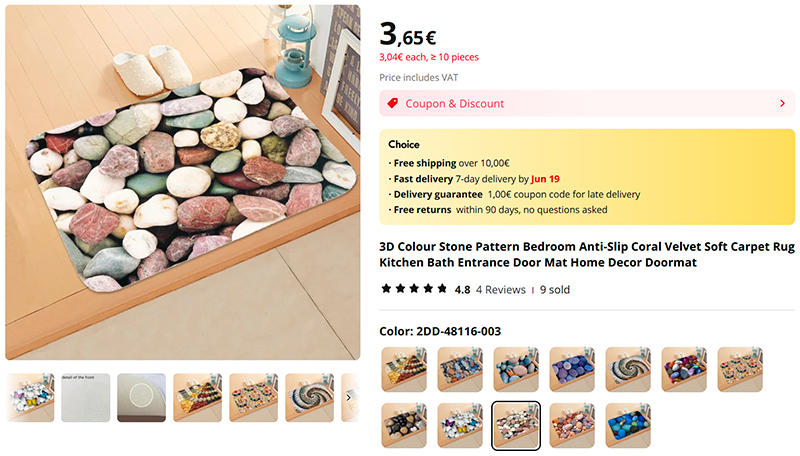The image size is (800, 456).
Task: Click the five-star rating icons
Action: coord(414,289)
